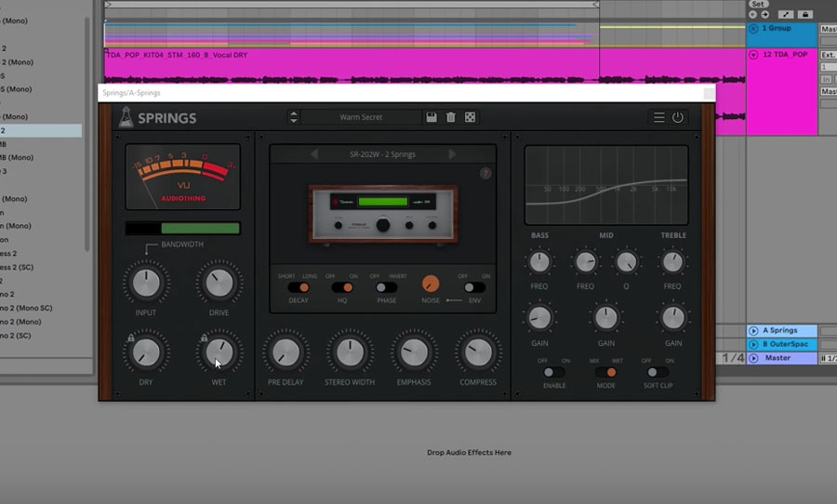
Task: Select next spring model arrow
Action: [x=452, y=154]
